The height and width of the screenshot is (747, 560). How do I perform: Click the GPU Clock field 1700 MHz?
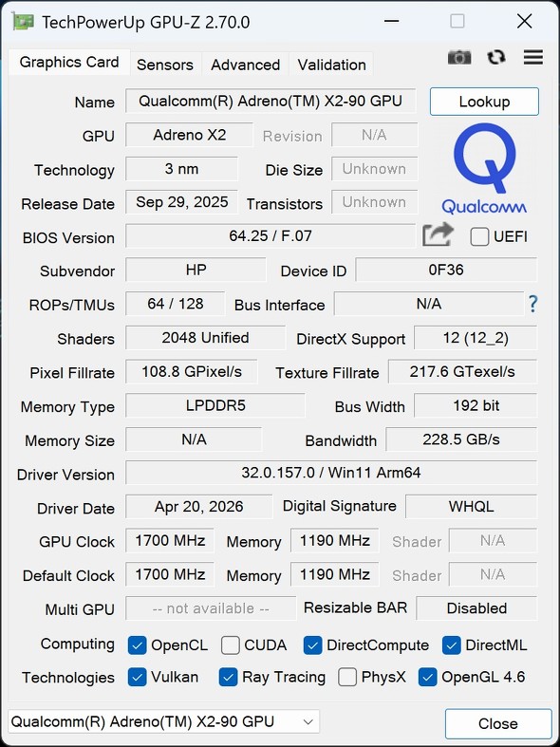[x=170, y=540]
